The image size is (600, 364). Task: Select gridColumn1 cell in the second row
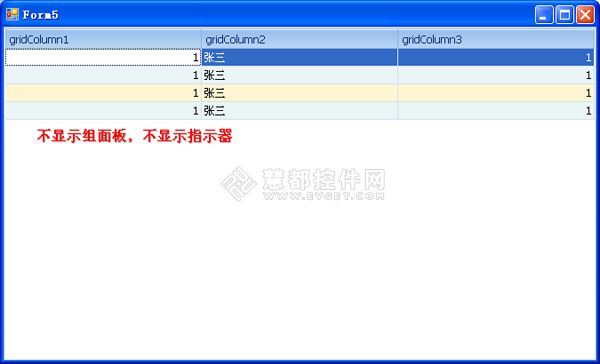(103, 75)
